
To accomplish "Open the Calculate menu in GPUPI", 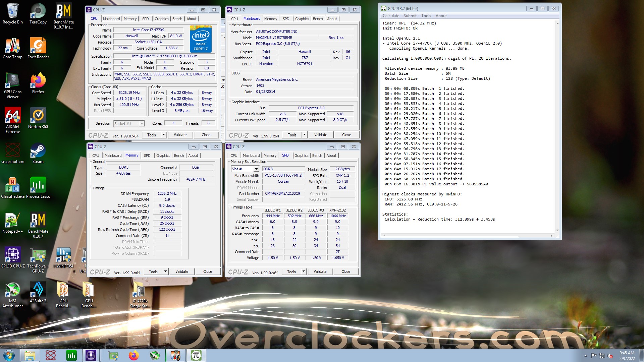I will 391,16.
